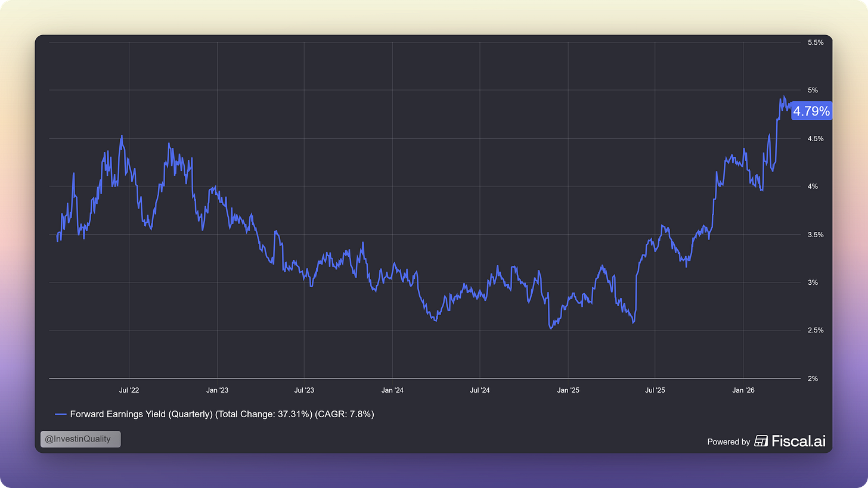The width and height of the screenshot is (868, 488).
Task: Click the Fiscal.ai brand name text
Action: click(799, 441)
